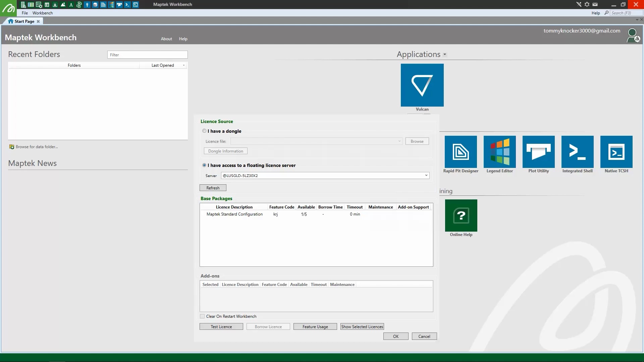Open the Plot Utility tile

[539, 152]
